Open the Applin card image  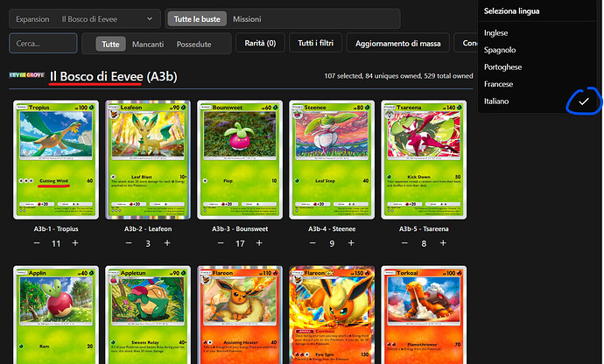click(x=56, y=315)
